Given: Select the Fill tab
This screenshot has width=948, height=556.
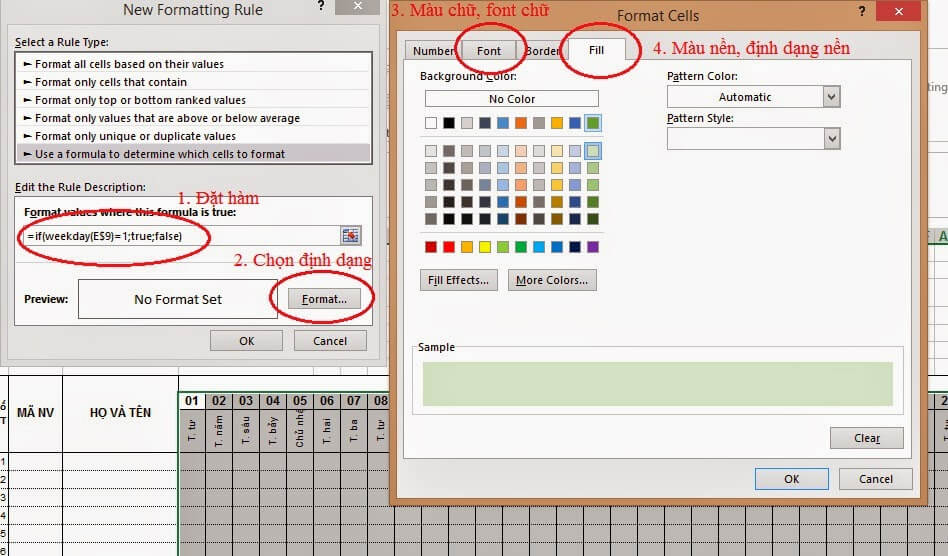Looking at the screenshot, I should pyautogui.click(x=596, y=49).
